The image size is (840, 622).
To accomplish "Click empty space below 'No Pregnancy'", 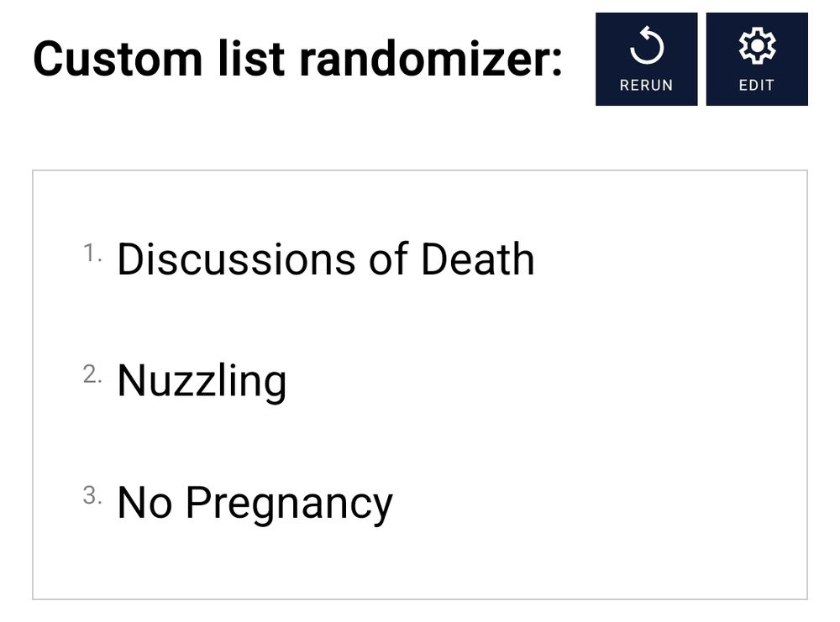I will click(420, 562).
